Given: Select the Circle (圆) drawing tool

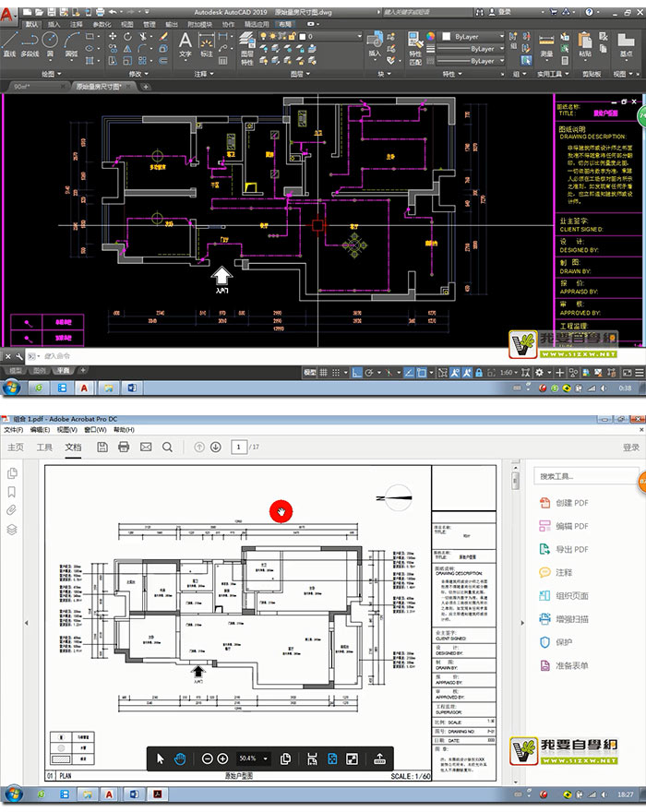Looking at the screenshot, I should pos(50,43).
